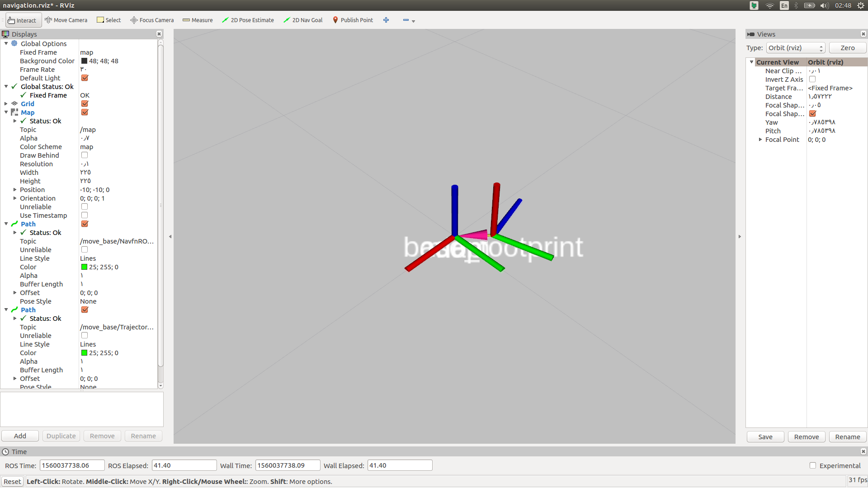Enable Unreliable checkbox for Path

84,249
